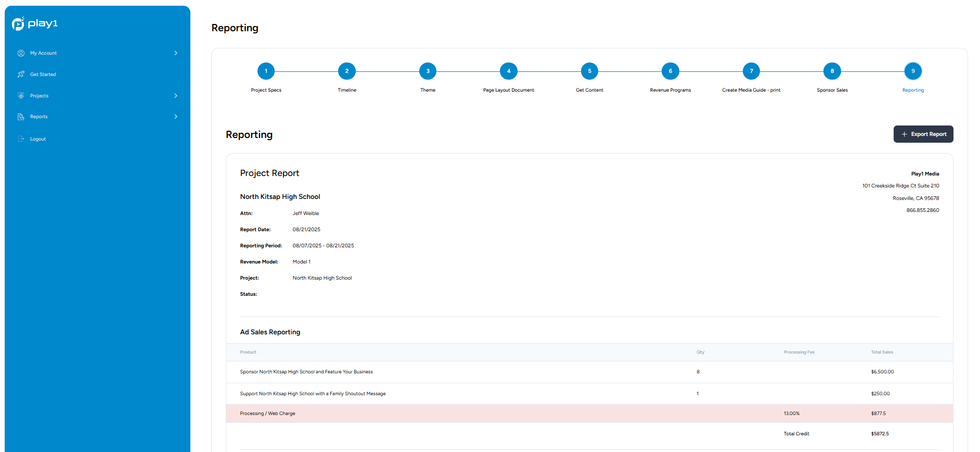Go to step 8 circle

[x=832, y=71]
